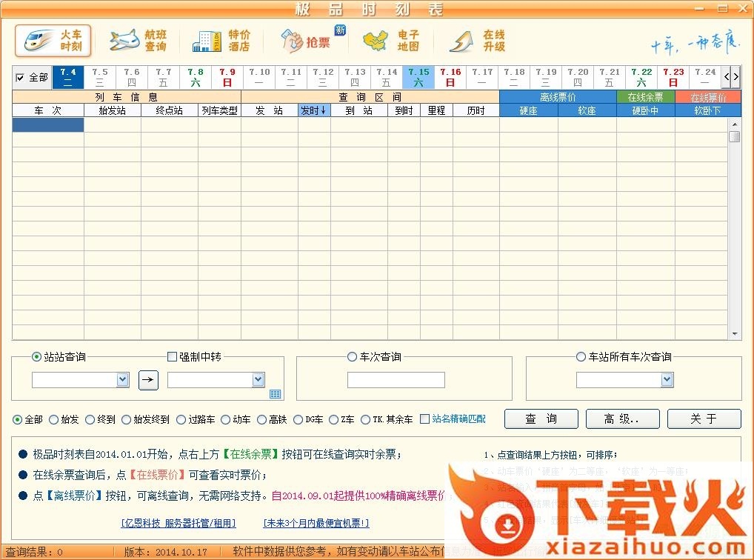Toggle the 全部 dates checkbox
The image size is (754, 560).
[x=20, y=78]
